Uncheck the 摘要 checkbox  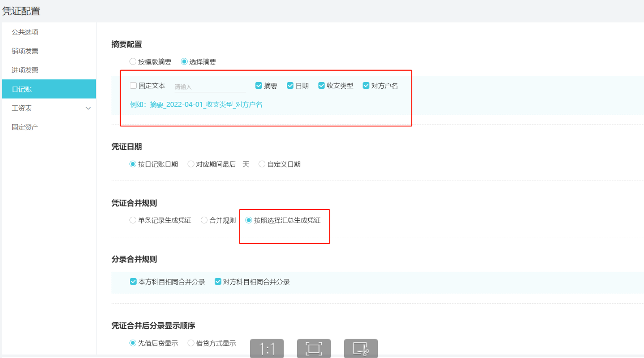pyautogui.click(x=259, y=86)
